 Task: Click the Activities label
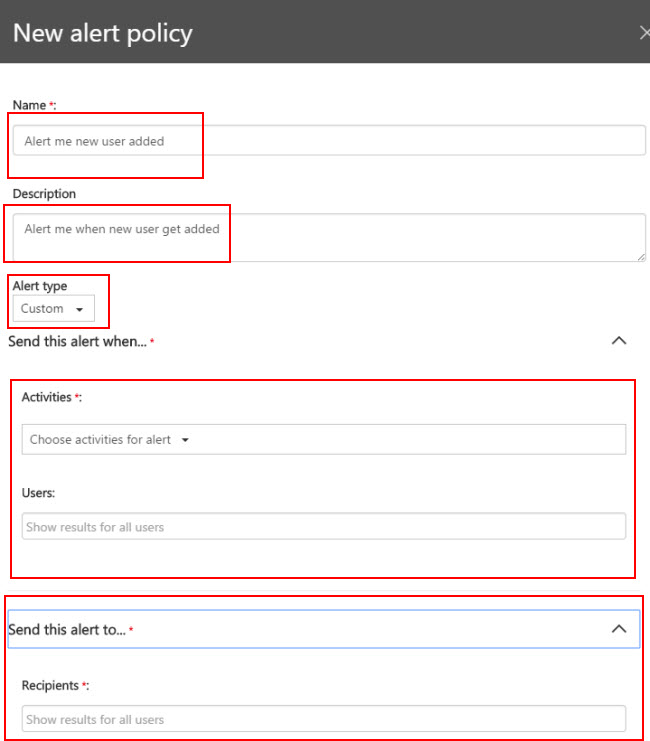click(x=47, y=397)
